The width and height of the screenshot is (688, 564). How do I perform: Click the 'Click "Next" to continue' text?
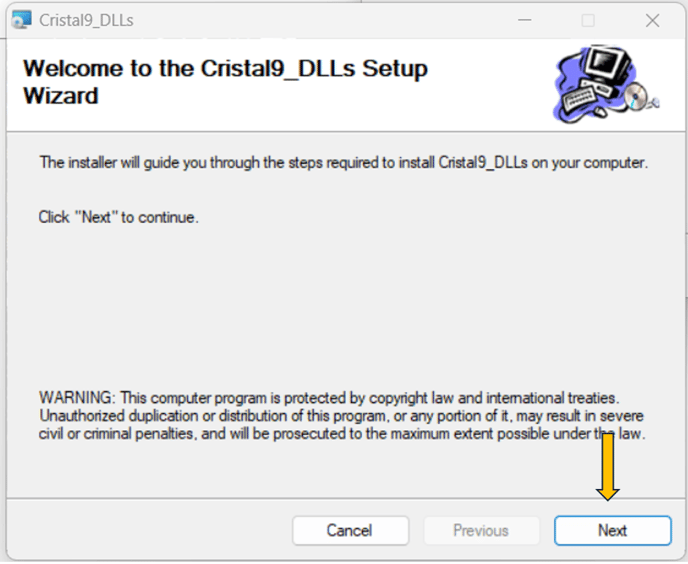(x=118, y=217)
